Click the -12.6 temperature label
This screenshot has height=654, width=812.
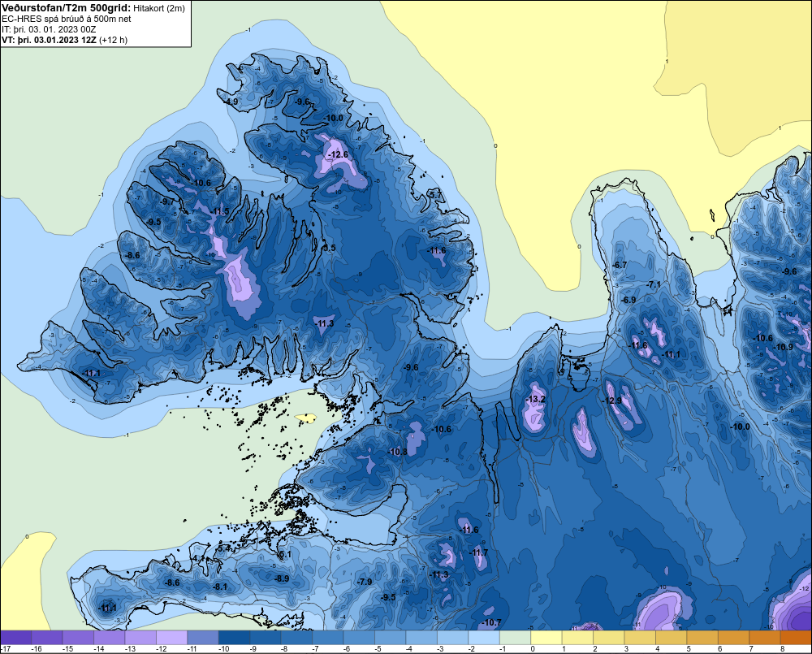338,154
